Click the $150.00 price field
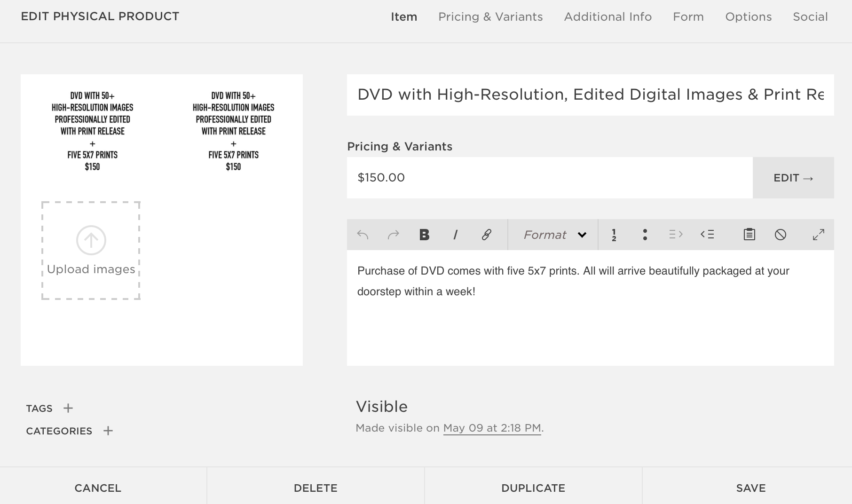Image resolution: width=852 pixels, height=504 pixels. pyautogui.click(x=550, y=178)
